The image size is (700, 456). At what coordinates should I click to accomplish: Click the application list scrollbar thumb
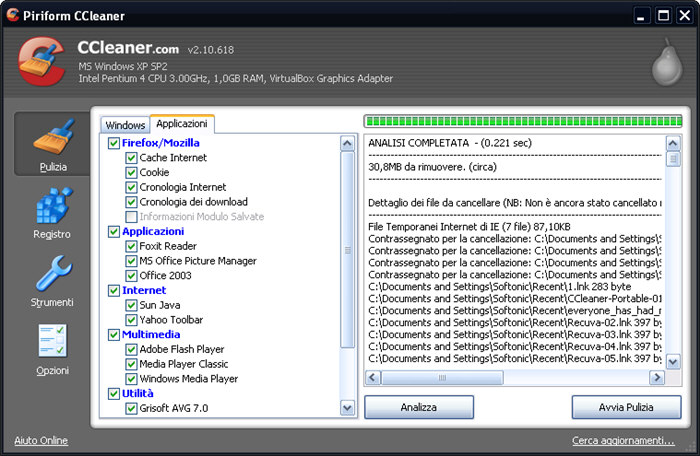[x=347, y=250]
